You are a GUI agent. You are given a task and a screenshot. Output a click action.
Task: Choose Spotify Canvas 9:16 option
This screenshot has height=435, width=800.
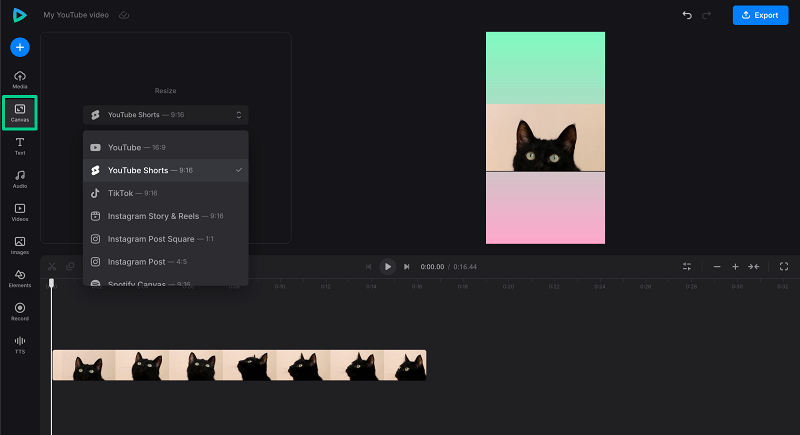coord(166,282)
